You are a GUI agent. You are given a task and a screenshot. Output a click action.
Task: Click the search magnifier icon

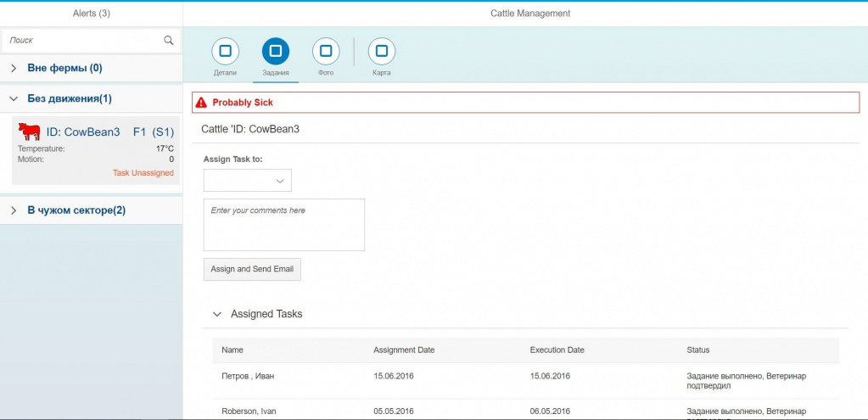point(169,40)
